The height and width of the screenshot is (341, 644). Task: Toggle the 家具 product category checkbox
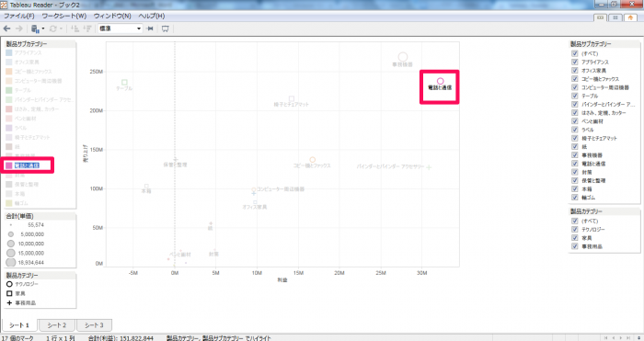575,238
